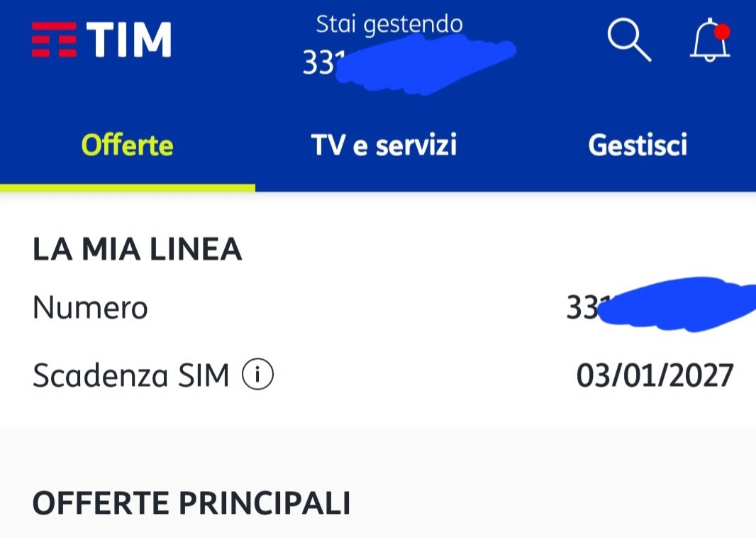
Task: Tap the OFFERTE PRINCIPALI section heading
Action: point(191,503)
